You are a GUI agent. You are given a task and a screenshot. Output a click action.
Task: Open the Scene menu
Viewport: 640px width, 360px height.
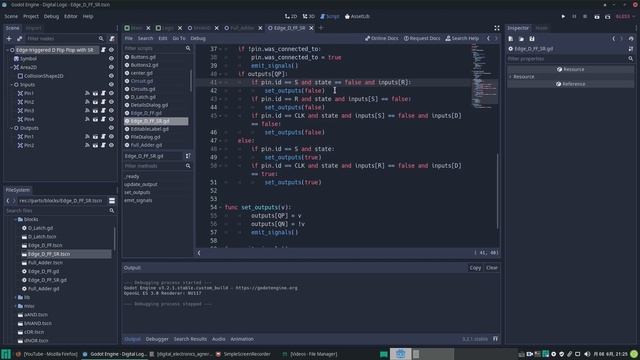tap(11, 17)
